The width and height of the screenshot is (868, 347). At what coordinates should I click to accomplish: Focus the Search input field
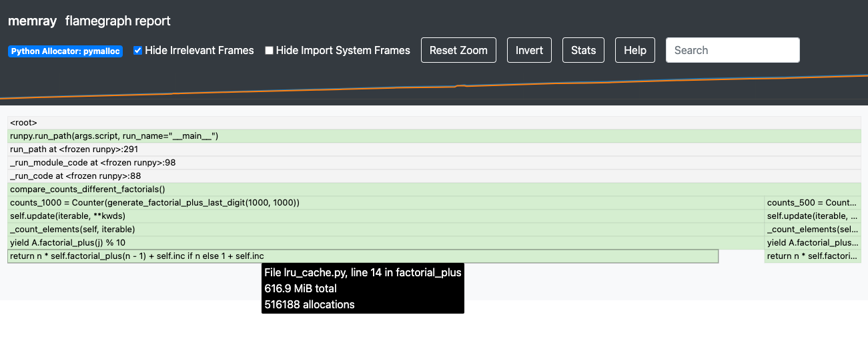[733, 50]
